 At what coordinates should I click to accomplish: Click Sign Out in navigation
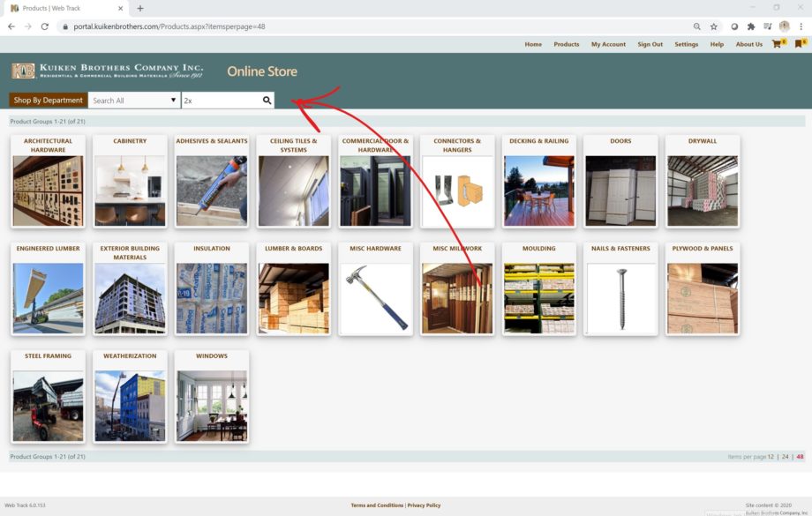(650, 44)
